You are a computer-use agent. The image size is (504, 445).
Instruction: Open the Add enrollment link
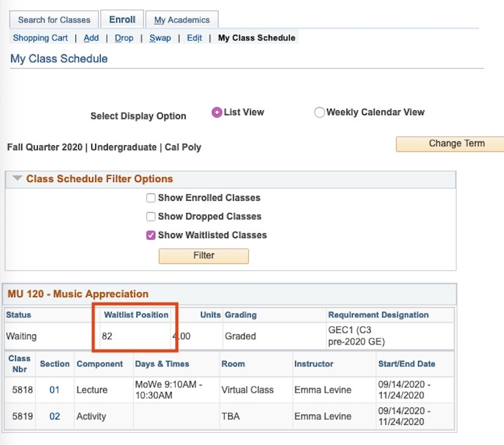pos(91,38)
